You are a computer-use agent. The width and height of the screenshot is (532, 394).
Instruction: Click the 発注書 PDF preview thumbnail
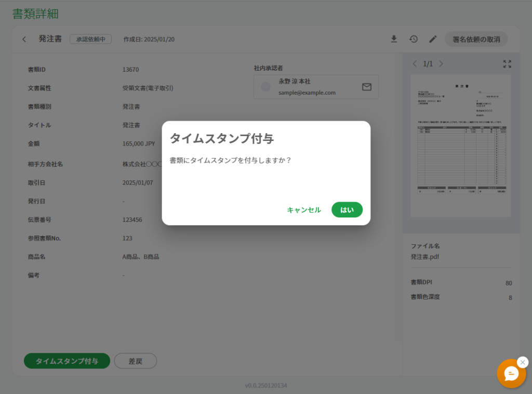pyautogui.click(x=460, y=146)
